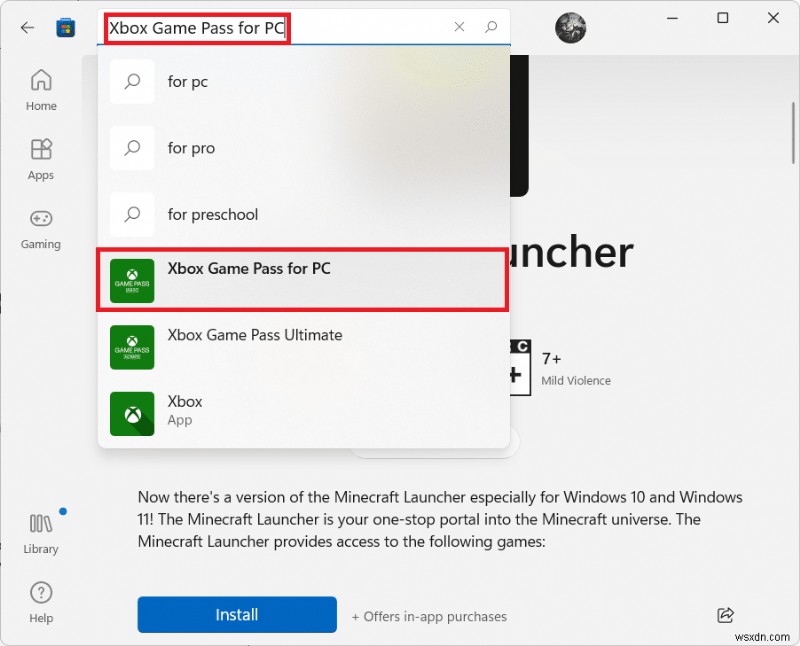Open the Library section
Screen dimensions: 800x646
coord(41,534)
